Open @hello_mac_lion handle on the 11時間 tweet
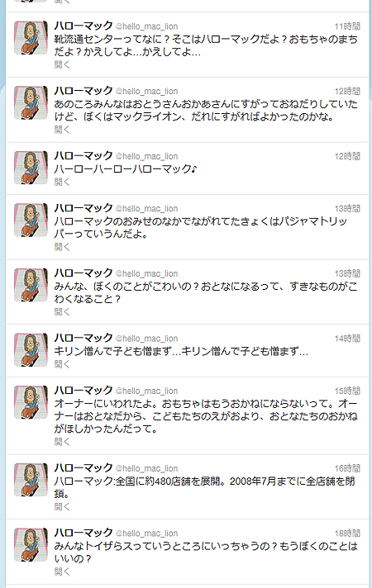372x588 pixels. 146,26
